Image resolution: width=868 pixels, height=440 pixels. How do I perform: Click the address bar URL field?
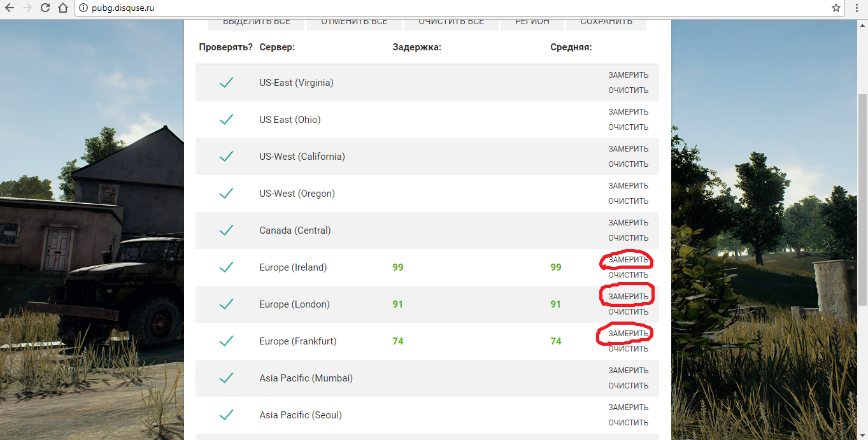(x=446, y=8)
